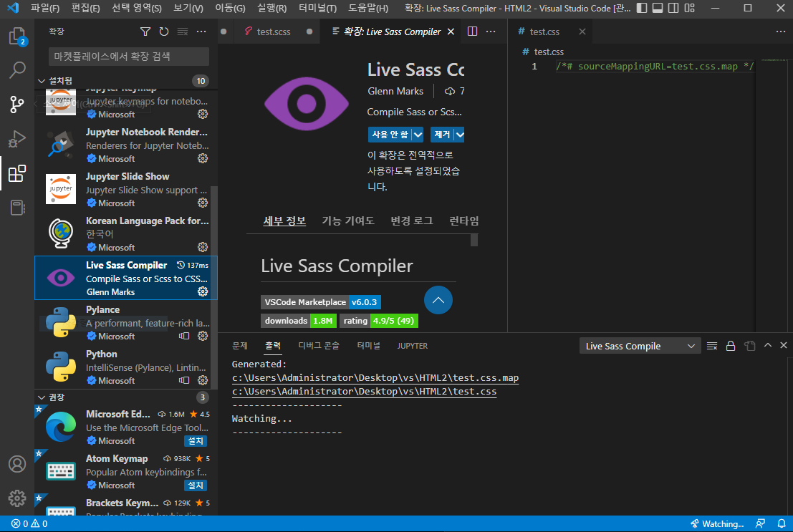Switch to the Debug Console tab

pos(319,346)
